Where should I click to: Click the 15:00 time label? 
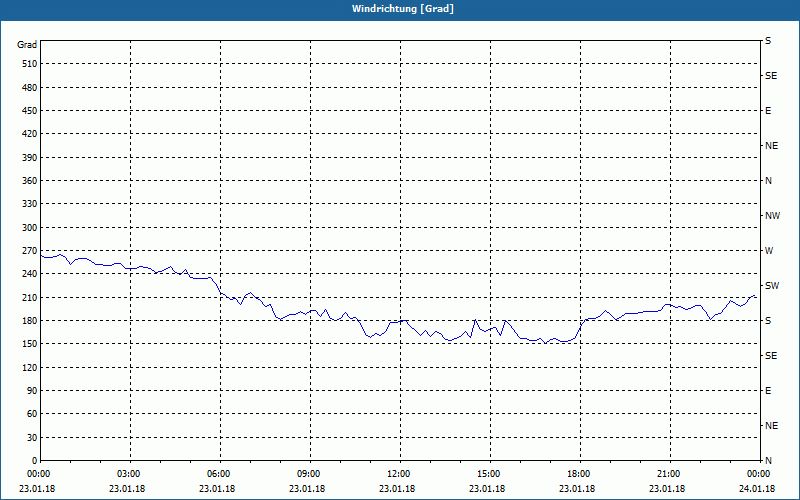coord(487,474)
